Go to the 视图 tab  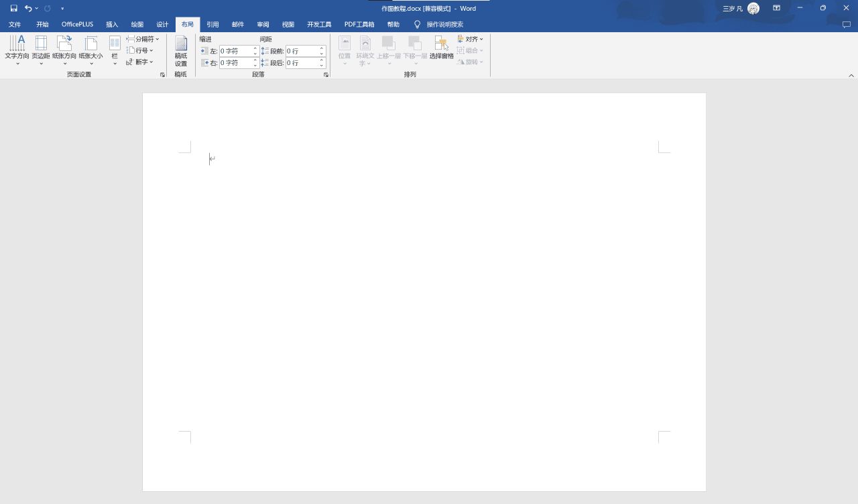(288, 24)
